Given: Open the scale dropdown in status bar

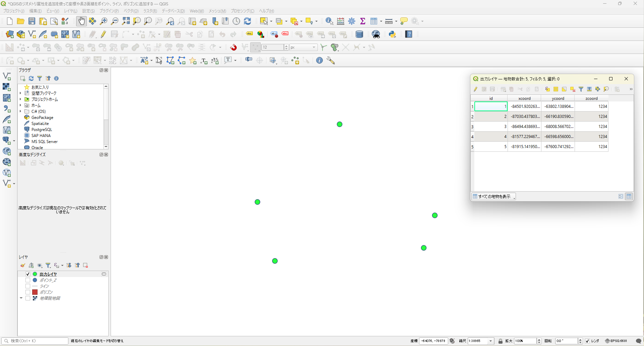Looking at the screenshot, I should click(491, 341).
